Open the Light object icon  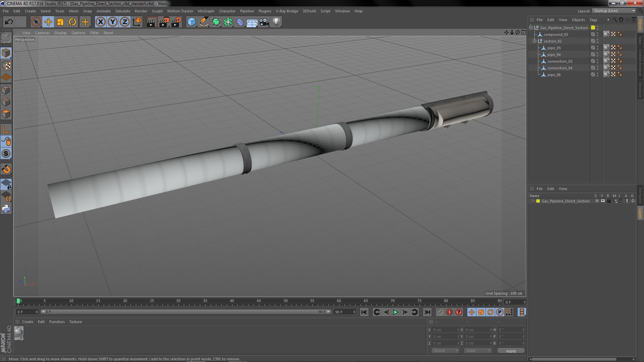[x=276, y=22]
